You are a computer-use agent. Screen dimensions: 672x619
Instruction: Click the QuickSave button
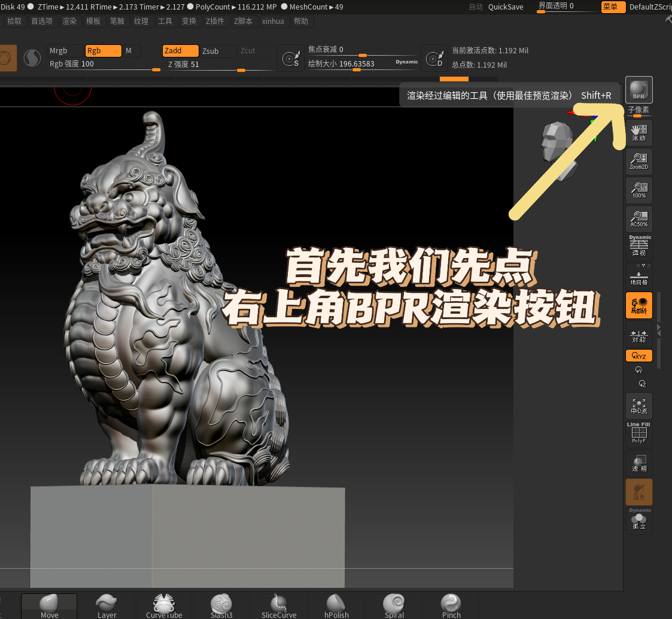pos(504,7)
